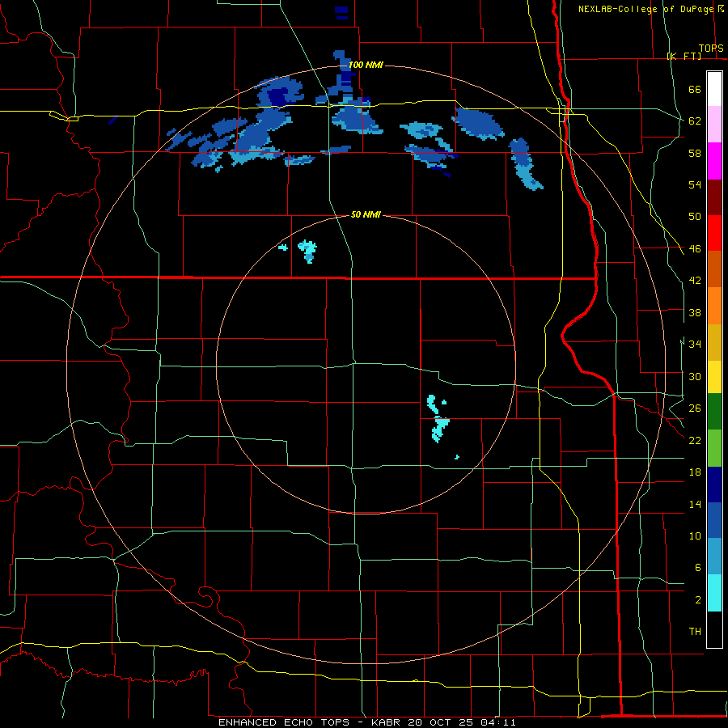This screenshot has height=728, width=728.
Task: Click the legend label 'TH'
Action: pos(695,632)
